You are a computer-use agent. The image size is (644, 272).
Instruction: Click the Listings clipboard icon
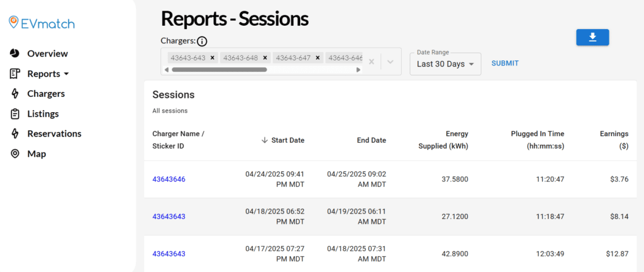tap(14, 114)
